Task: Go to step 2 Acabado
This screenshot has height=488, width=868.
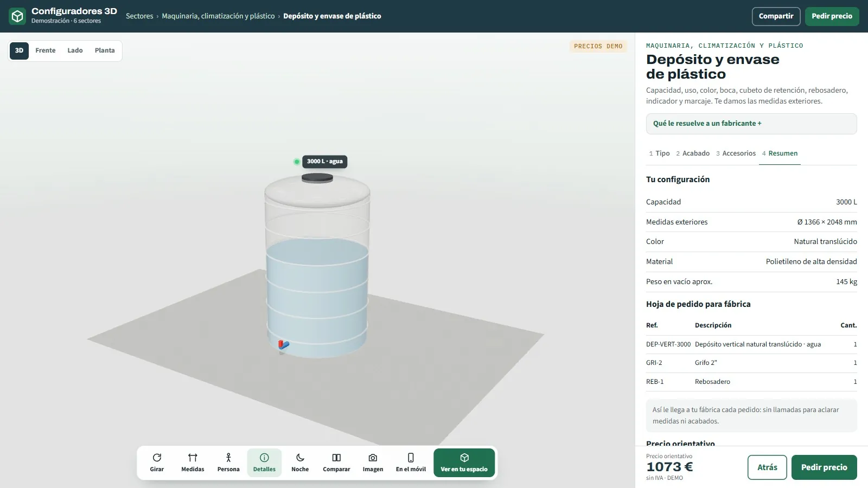Action: pyautogui.click(x=693, y=153)
